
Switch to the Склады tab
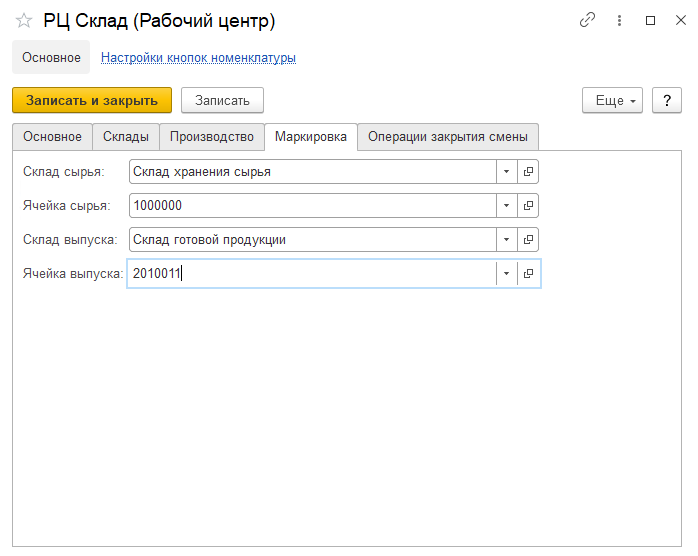pos(126,136)
